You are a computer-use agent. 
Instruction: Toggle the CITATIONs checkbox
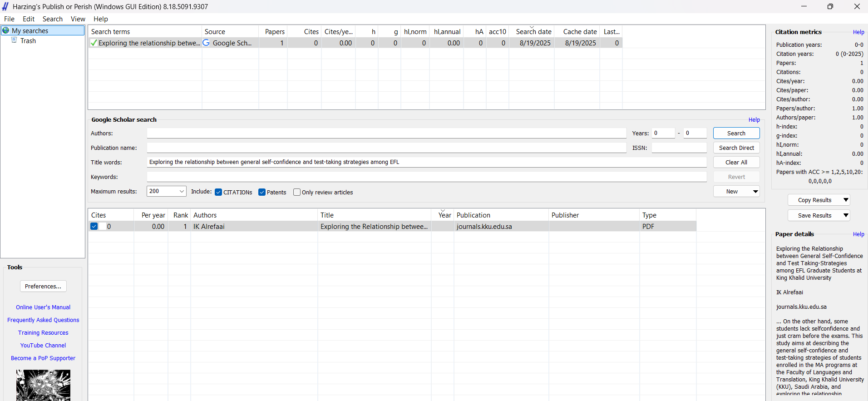click(218, 192)
